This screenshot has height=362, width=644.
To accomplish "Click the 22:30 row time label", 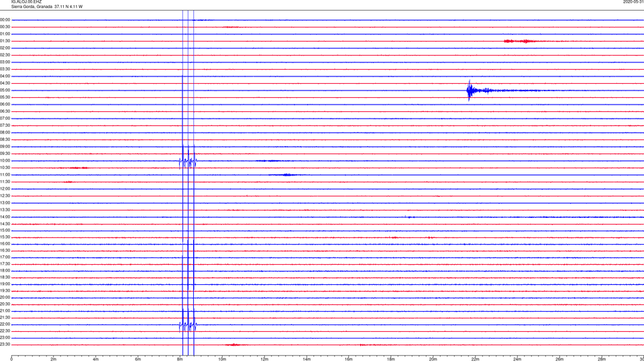I will [5, 331].
